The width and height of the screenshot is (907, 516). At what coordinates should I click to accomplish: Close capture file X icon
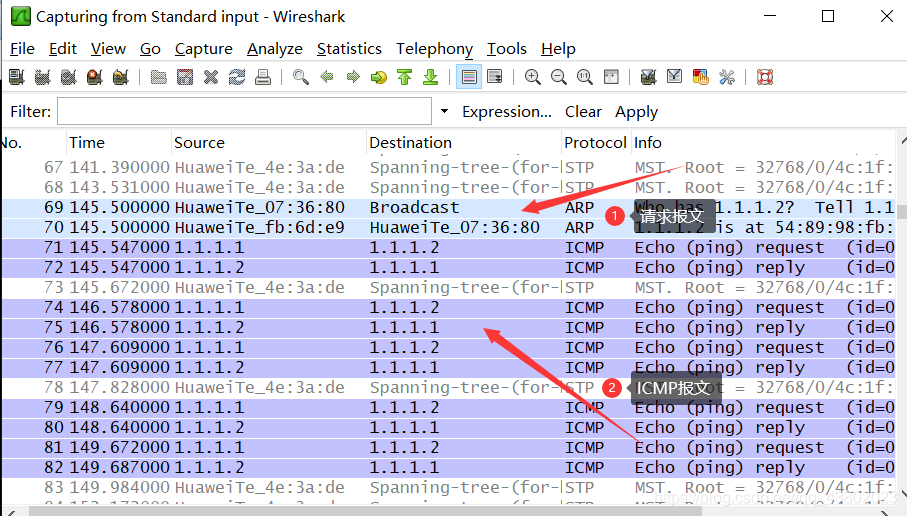[211, 77]
